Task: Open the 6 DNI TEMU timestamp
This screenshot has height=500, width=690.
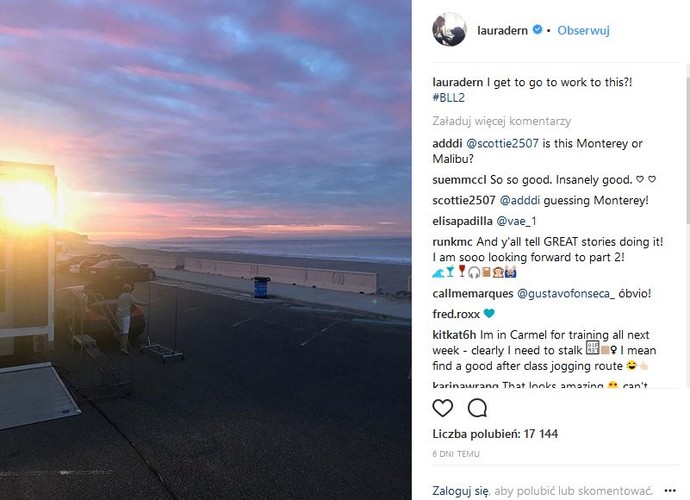Action: pyautogui.click(x=456, y=453)
